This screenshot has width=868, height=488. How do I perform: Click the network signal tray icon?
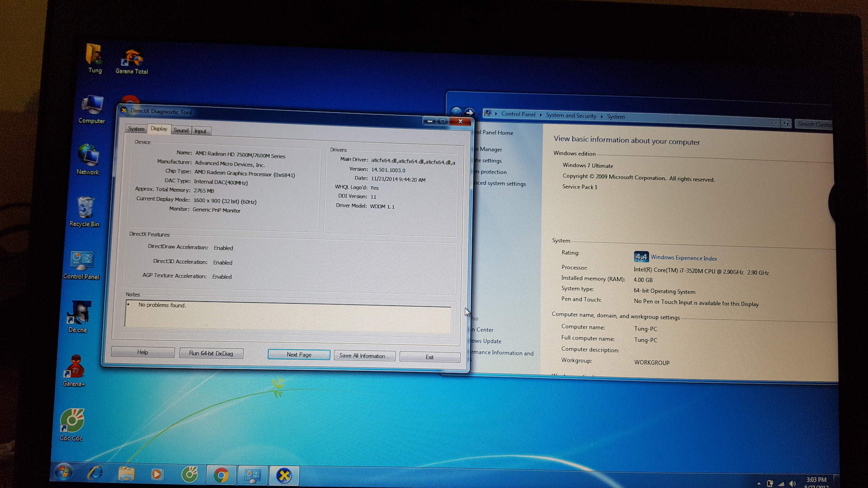[x=781, y=483]
